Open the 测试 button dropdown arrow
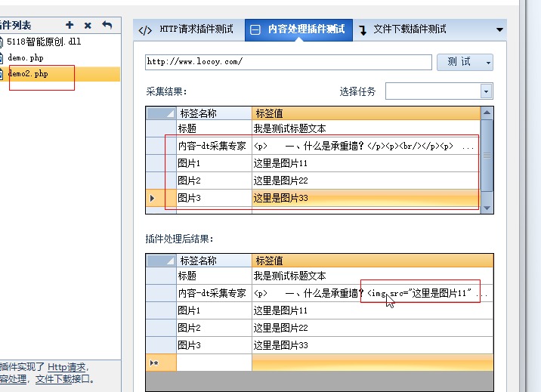Viewport: 541px width, 392px height. 488,63
